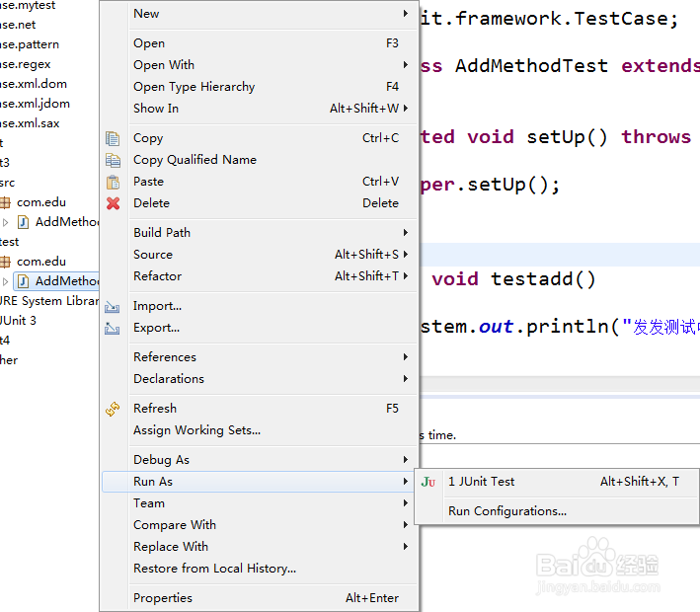Viewport: 700px width, 612px height.
Task: Expand the highlighted AddMethodTest file node
Action: (x=5, y=281)
